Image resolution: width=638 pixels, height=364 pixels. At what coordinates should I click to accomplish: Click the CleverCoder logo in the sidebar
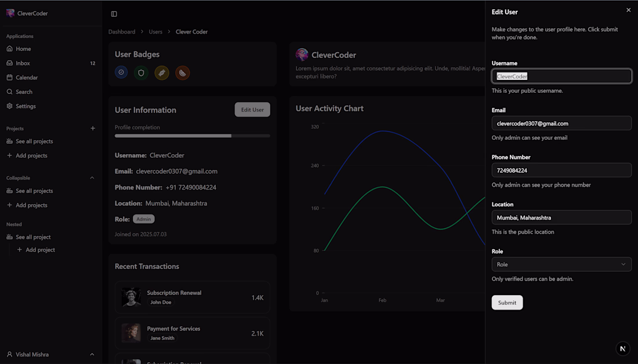(10, 13)
